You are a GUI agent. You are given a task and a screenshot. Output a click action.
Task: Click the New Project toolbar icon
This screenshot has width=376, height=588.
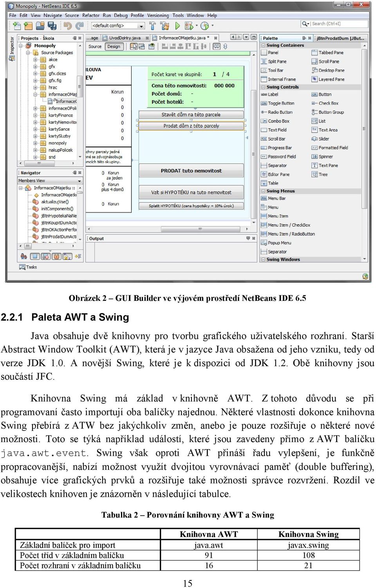[28, 26]
